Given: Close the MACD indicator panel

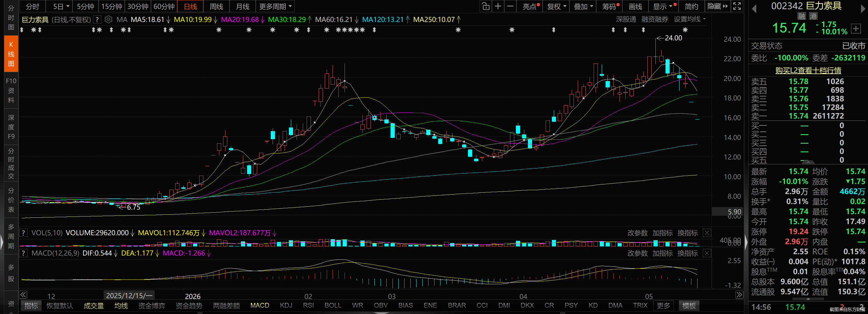Looking at the screenshot, I should coord(707,253).
